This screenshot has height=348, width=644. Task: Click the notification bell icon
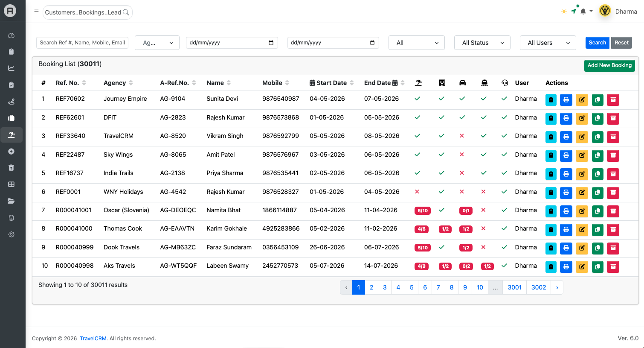[583, 12]
